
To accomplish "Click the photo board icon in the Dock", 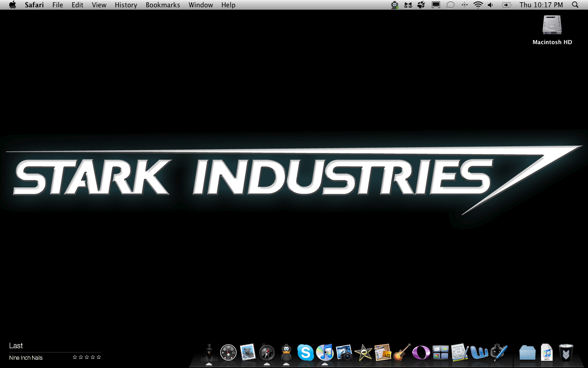I will click(383, 352).
